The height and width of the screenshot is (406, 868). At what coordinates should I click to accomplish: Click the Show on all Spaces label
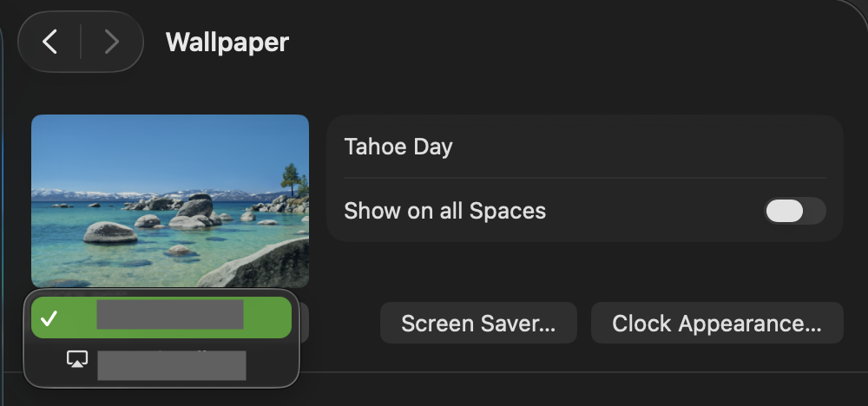(444, 211)
